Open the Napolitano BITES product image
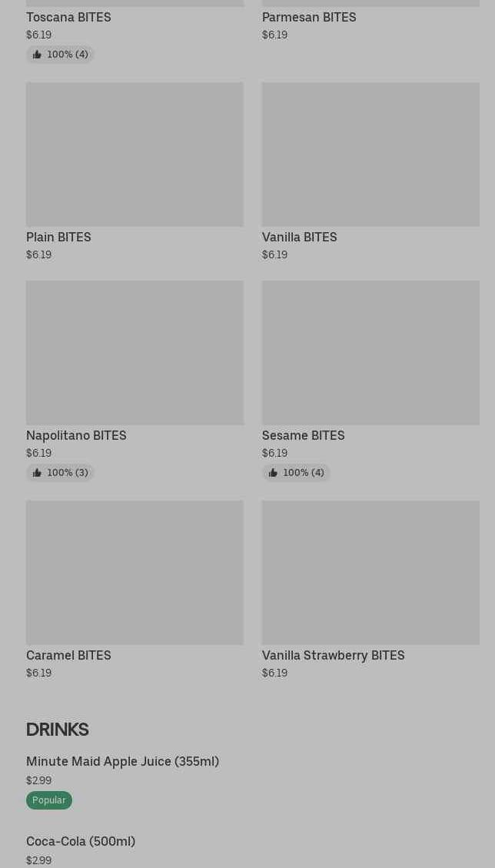The height and width of the screenshot is (868, 495). coord(135,353)
